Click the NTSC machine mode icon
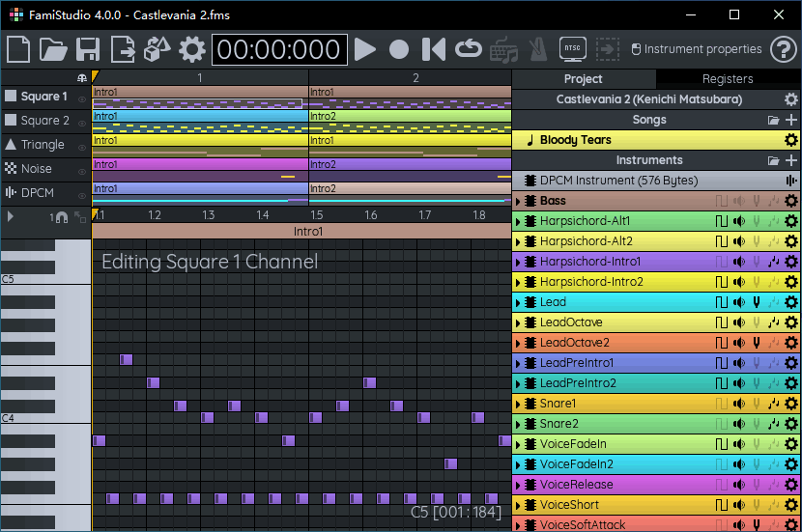 pos(572,49)
